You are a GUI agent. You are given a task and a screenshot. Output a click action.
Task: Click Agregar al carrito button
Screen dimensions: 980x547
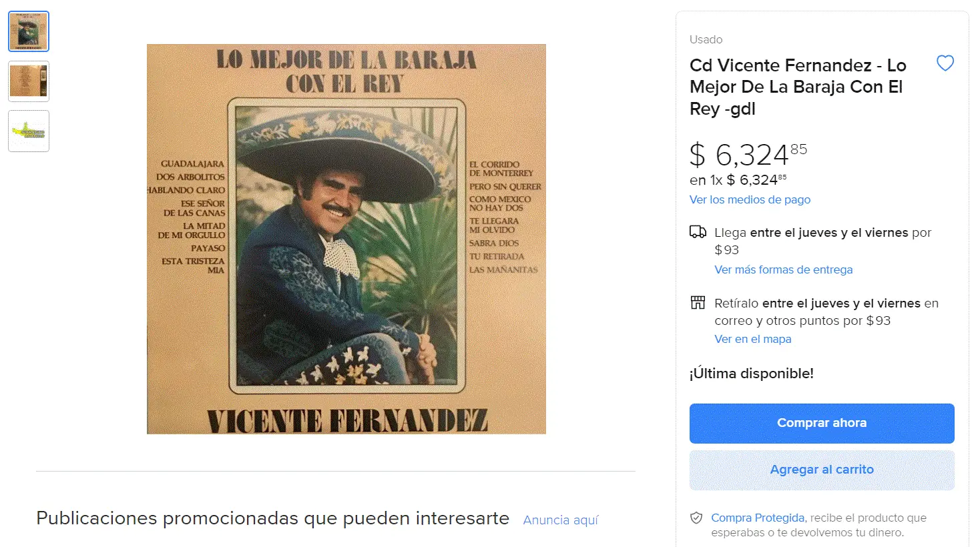(x=822, y=470)
